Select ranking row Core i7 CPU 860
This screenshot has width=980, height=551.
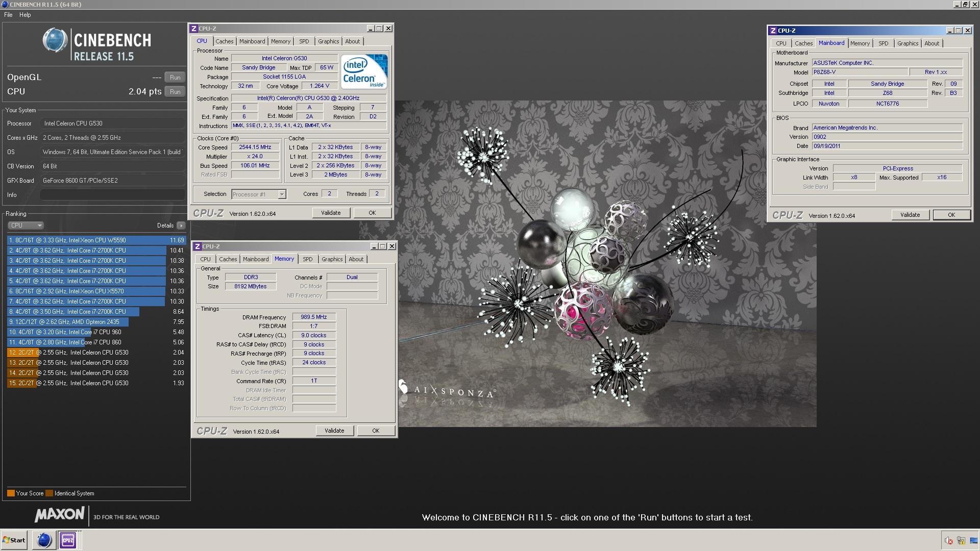pos(96,342)
